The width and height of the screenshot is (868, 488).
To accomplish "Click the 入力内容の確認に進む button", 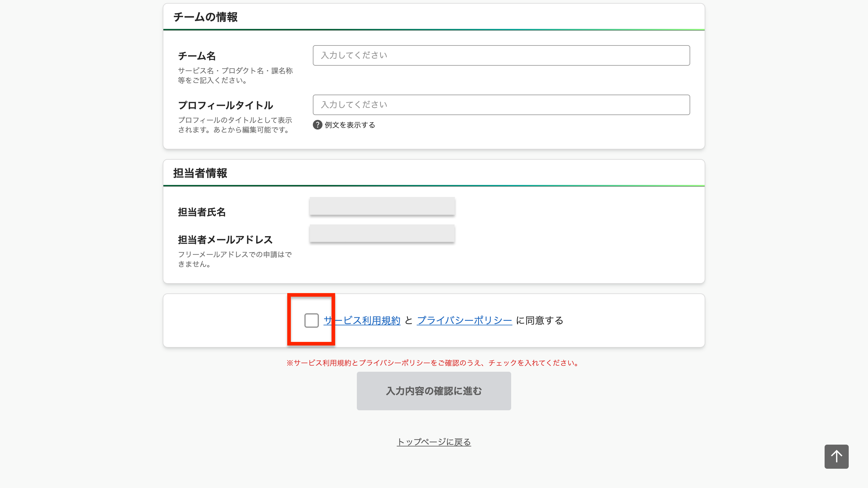I will click(x=434, y=391).
